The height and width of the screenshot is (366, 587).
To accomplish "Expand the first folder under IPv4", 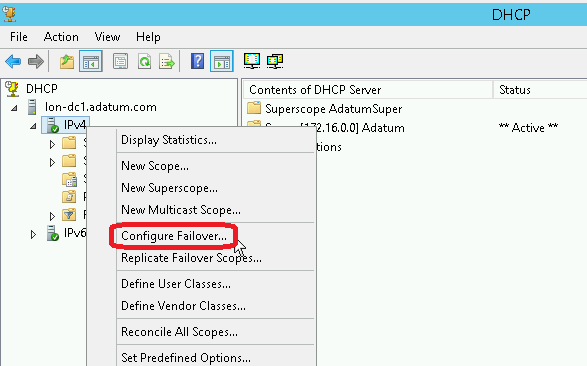I will (52, 144).
